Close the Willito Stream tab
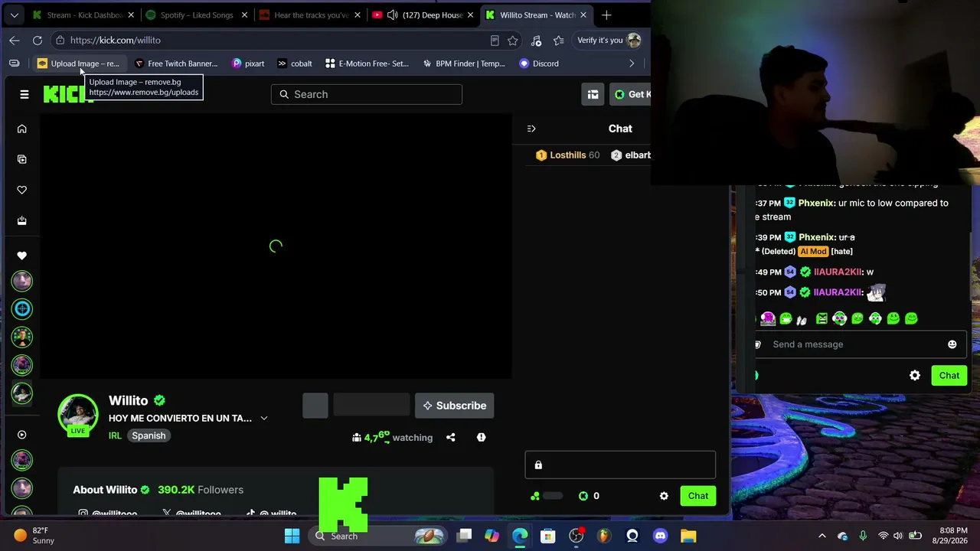The height and width of the screenshot is (551, 980). click(583, 15)
